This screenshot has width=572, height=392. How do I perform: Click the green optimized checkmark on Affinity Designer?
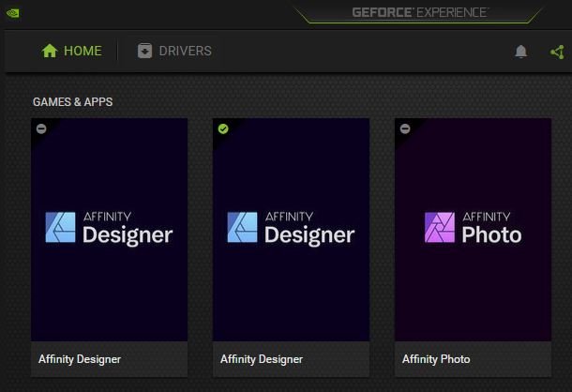pyautogui.click(x=223, y=128)
